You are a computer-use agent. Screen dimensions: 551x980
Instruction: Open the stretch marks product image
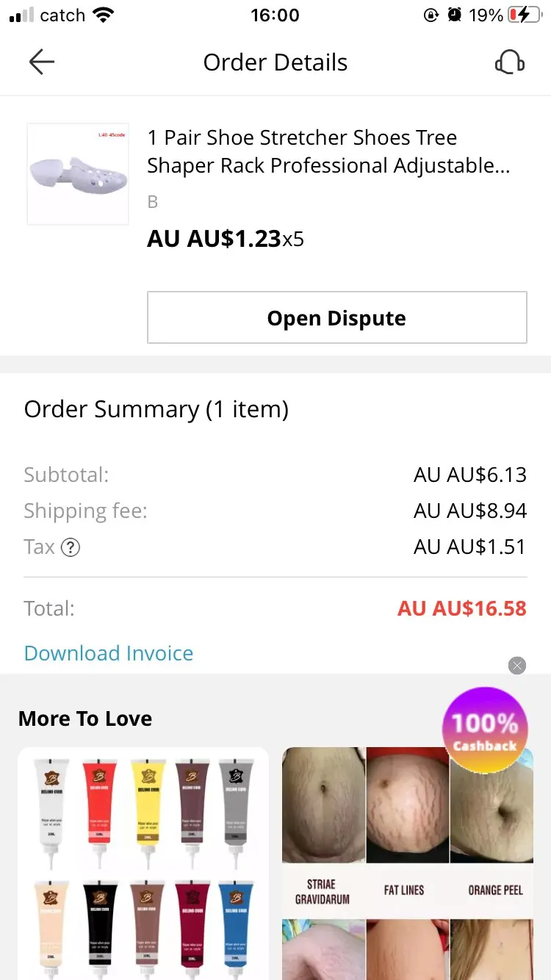coord(408,863)
